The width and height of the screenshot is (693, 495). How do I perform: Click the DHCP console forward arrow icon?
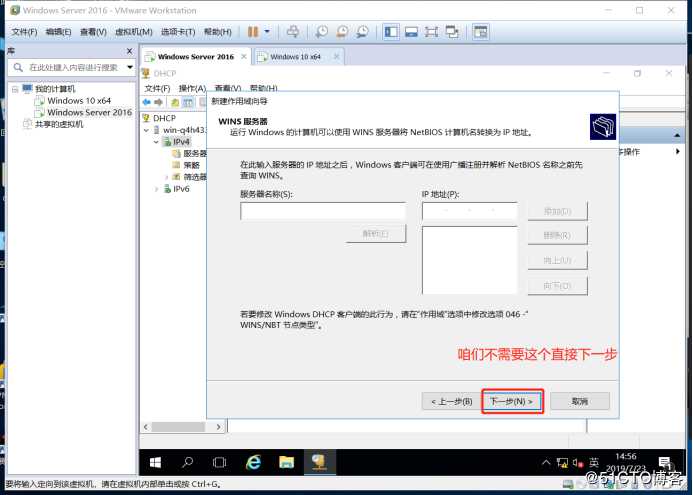point(158,102)
